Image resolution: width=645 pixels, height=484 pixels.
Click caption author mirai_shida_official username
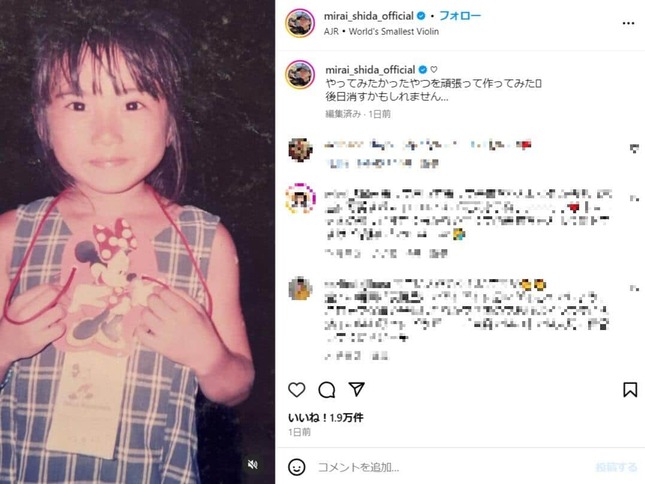tap(370, 69)
